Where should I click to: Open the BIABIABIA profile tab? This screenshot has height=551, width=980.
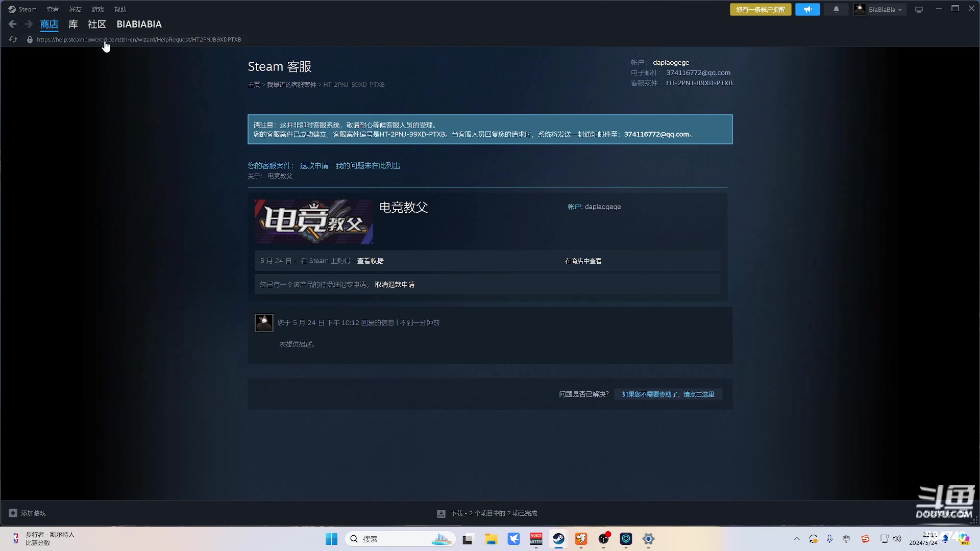tap(139, 24)
